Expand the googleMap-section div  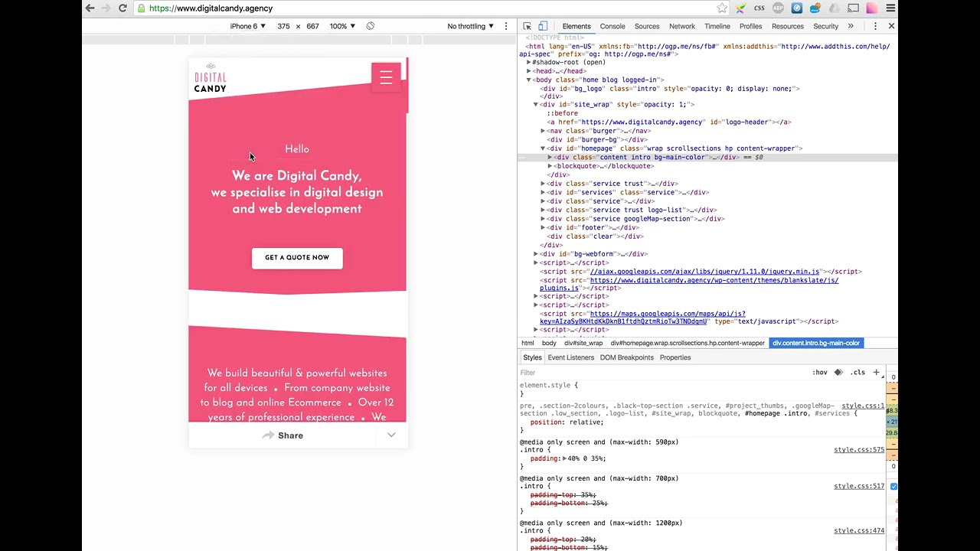point(543,219)
